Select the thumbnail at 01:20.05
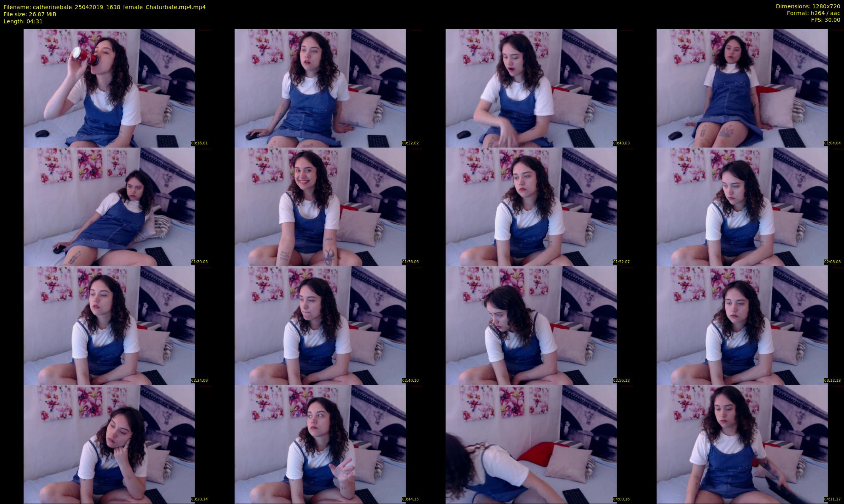Viewport: 844px width, 504px height. point(109,207)
